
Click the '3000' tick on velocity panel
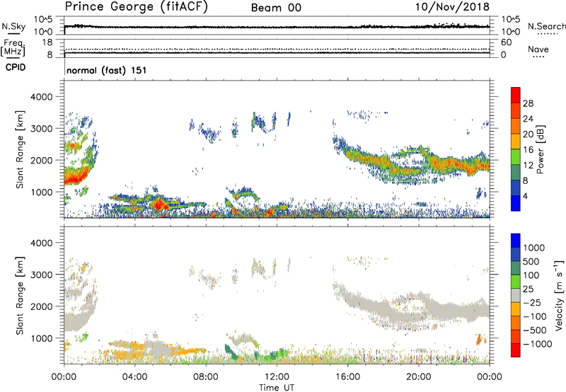tap(41, 275)
